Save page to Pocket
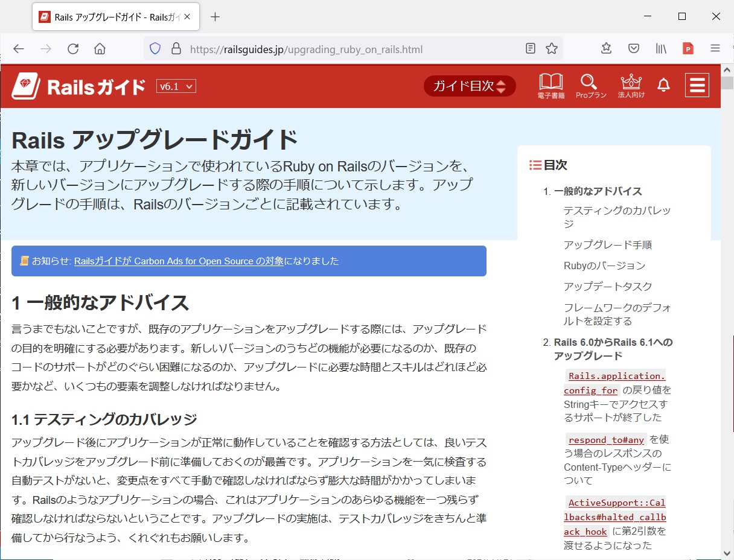The height and width of the screenshot is (560, 734). click(x=634, y=49)
